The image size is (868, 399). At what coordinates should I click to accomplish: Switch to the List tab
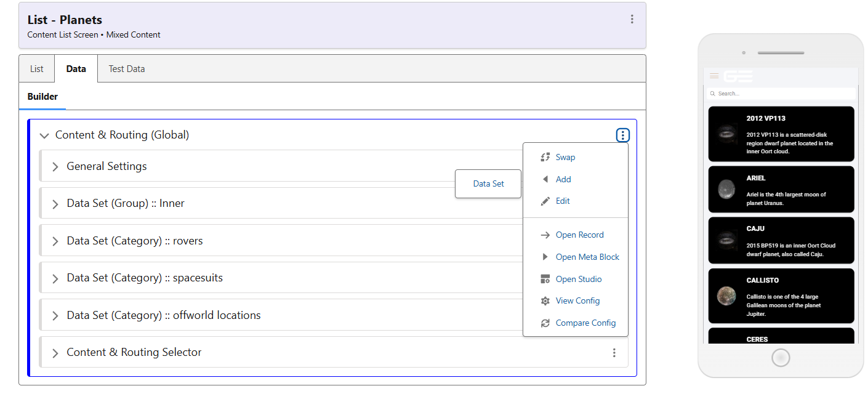pos(37,69)
